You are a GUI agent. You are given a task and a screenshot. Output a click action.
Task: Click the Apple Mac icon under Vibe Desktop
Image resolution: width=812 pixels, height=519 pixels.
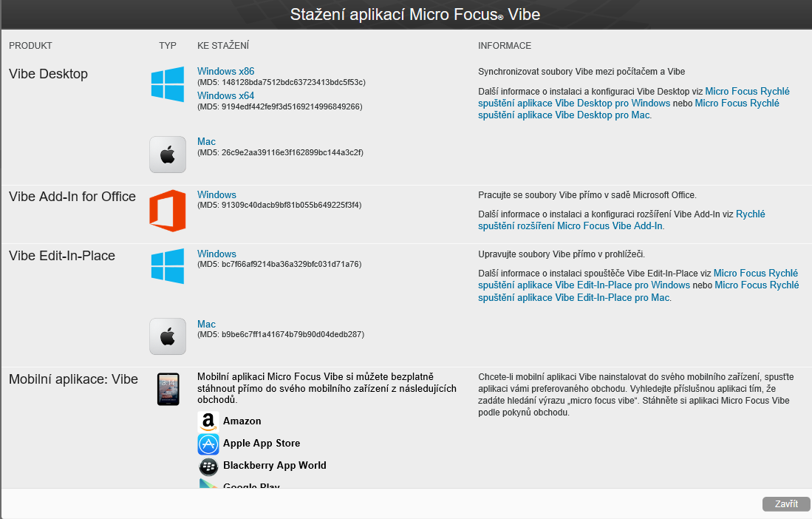pyautogui.click(x=168, y=155)
